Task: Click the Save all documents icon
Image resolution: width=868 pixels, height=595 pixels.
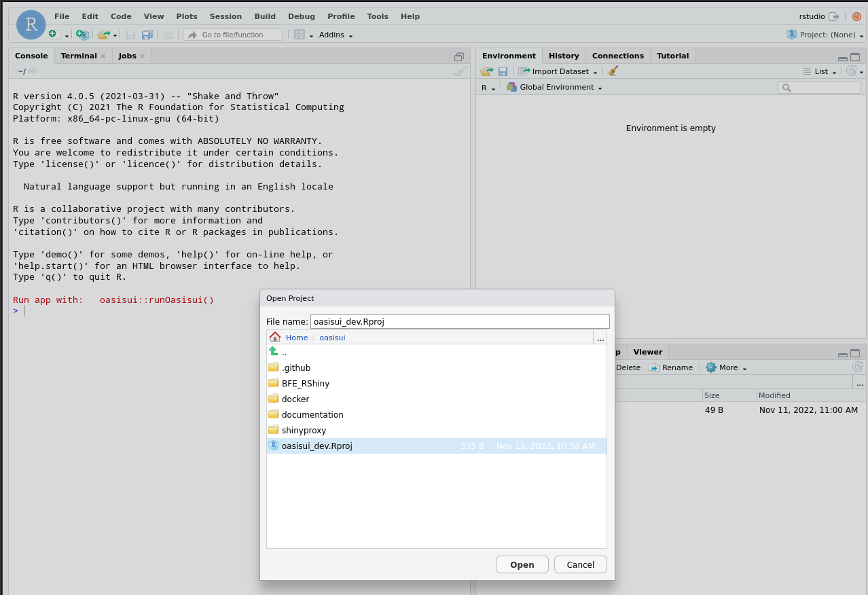Action: point(147,35)
